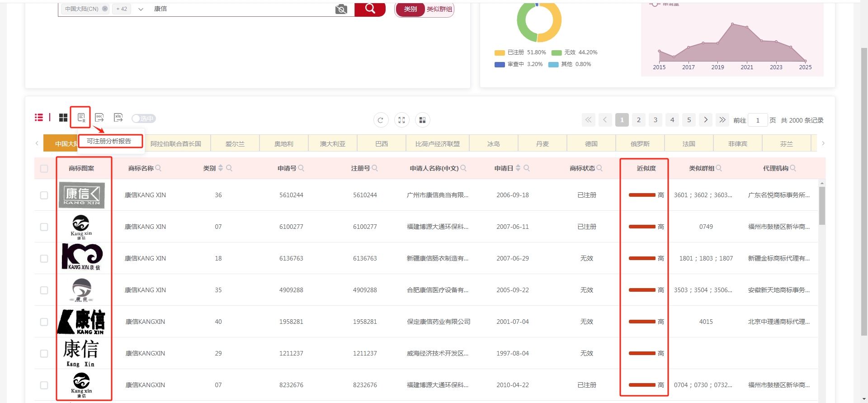The height and width of the screenshot is (403, 868).
Task: Go to results page 5
Action: coord(689,120)
